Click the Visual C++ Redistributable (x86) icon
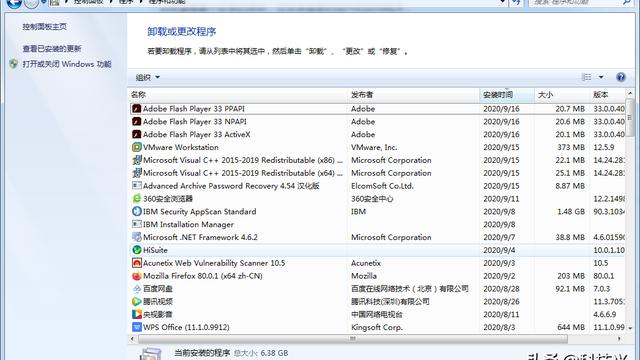 136,160
